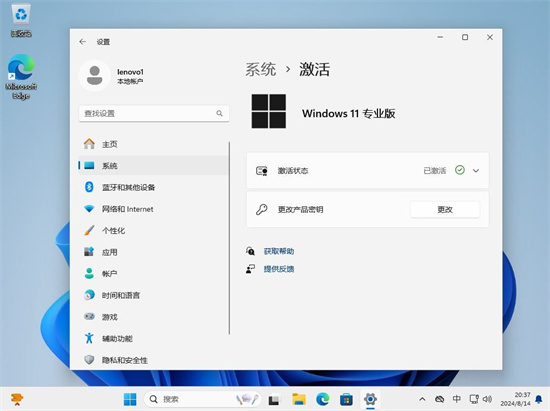Click the accessibility figure icon
This screenshot has height=411, width=550.
pyautogui.click(x=89, y=338)
